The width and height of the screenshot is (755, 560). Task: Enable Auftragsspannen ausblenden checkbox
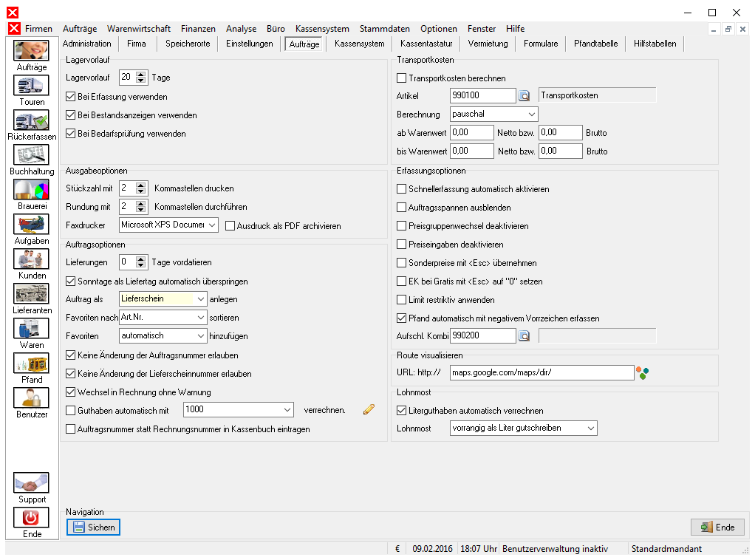[x=402, y=208]
